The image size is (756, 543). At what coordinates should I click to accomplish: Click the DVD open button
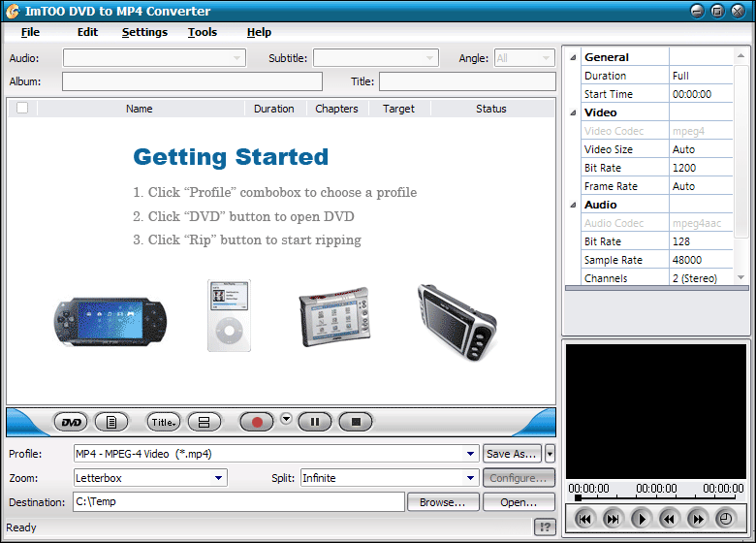coord(71,422)
